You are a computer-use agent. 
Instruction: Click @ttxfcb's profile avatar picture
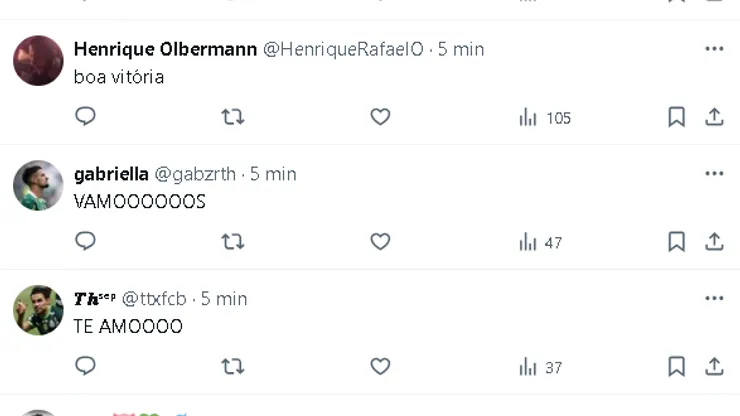tap(38, 310)
